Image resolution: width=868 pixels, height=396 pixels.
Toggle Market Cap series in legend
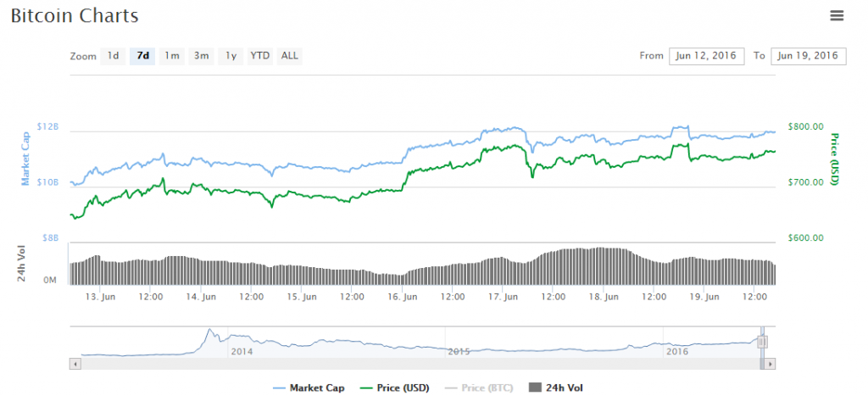(310, 388)
